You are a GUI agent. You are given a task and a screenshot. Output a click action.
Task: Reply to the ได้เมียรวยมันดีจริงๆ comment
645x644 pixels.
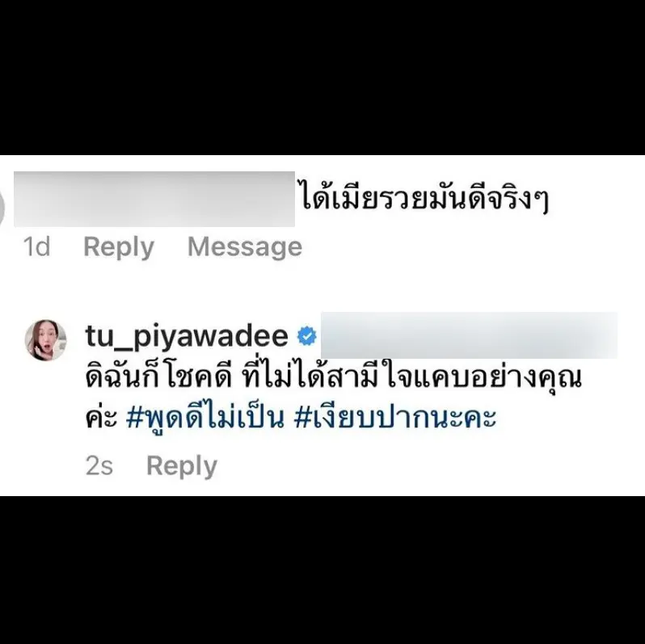click(x=119, y=247)
